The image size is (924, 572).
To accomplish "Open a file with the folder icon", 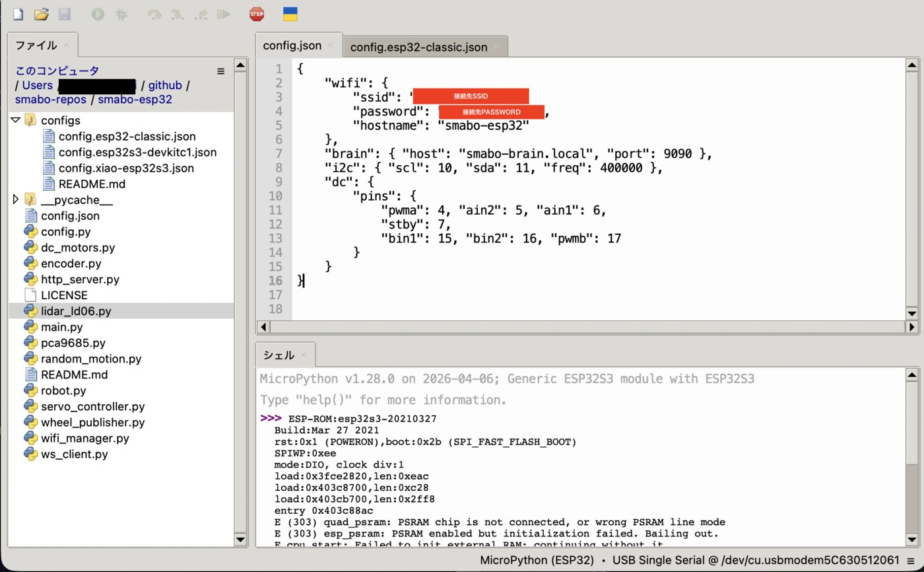I will pyautogui.click(x=41, y=14).
